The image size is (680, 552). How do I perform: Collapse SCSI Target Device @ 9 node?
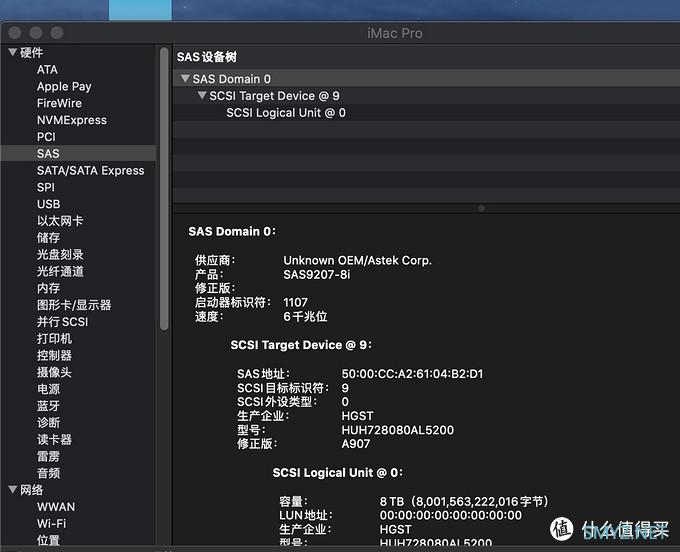pos(202,95)
